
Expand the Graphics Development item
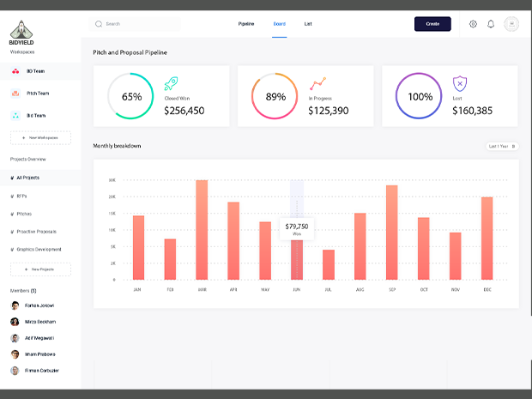pos(37,250)
